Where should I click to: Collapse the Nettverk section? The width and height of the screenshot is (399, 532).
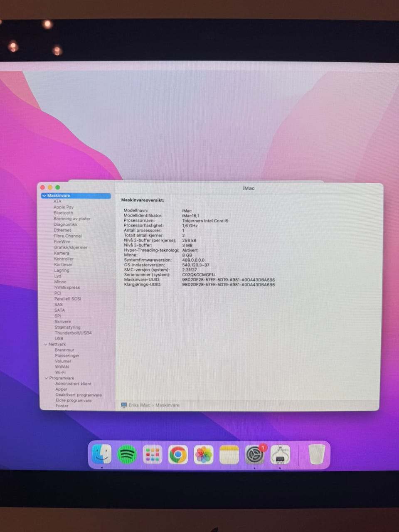click(46, 344)
